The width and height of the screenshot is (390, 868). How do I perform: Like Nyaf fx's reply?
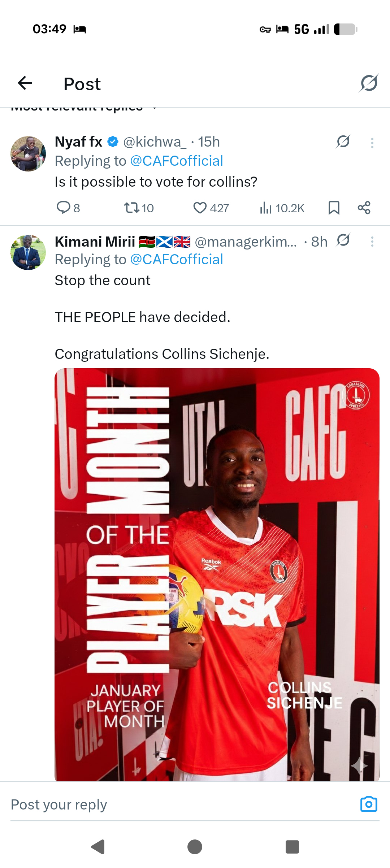pos(200,208)
